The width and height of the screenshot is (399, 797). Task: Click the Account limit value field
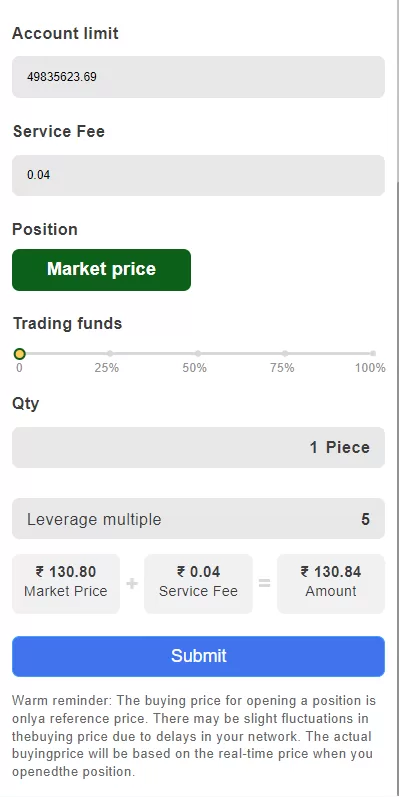coord(198,77)
